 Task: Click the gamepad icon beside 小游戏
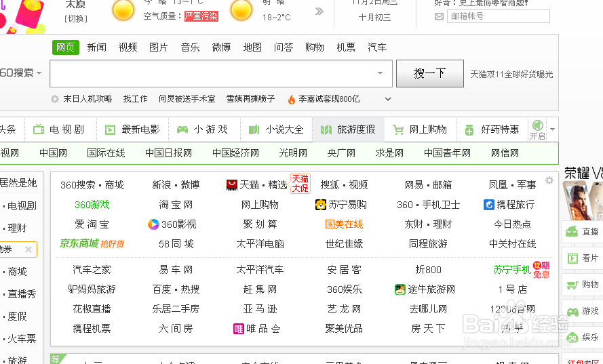182,129
